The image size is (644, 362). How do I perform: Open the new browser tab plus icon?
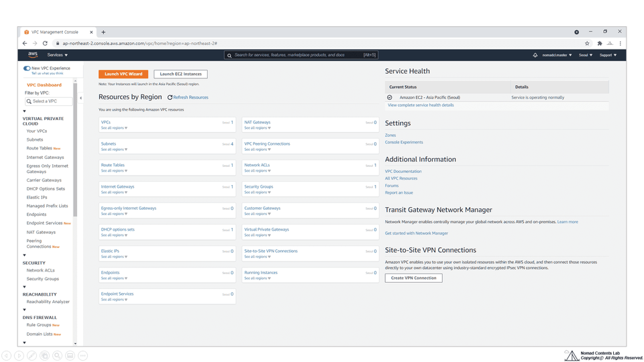click(103, 32)
